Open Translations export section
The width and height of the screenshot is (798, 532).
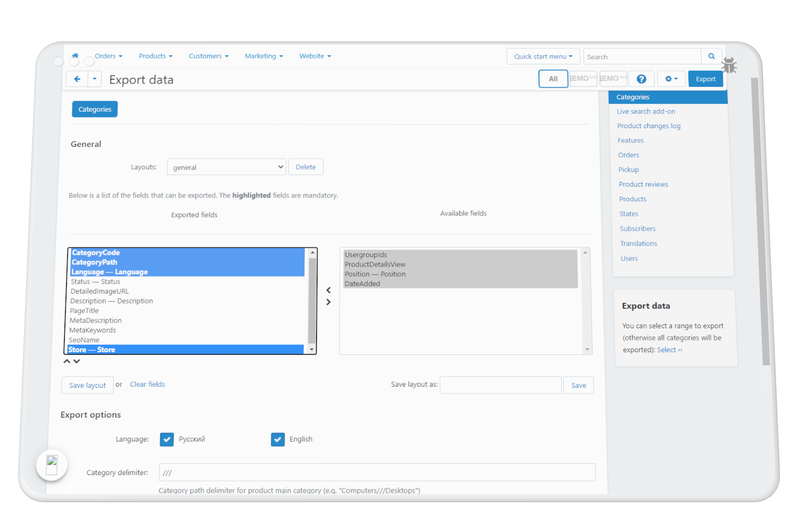point(638,244)
